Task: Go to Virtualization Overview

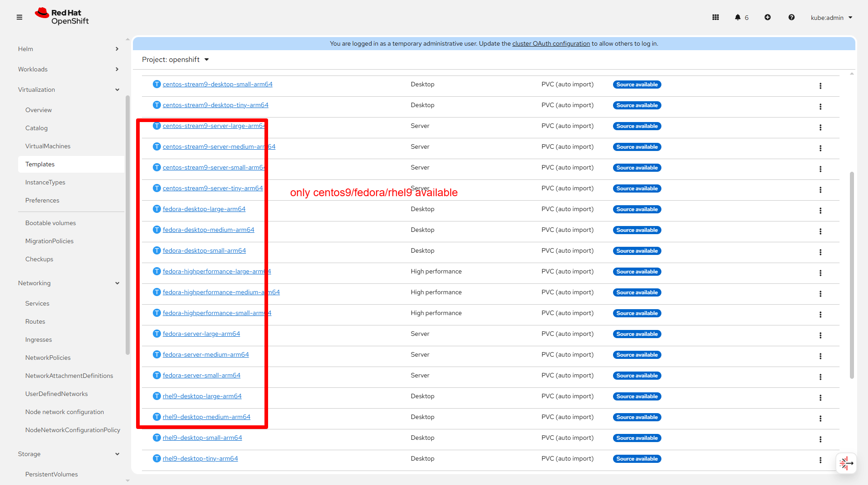Action: coord(38,110)
